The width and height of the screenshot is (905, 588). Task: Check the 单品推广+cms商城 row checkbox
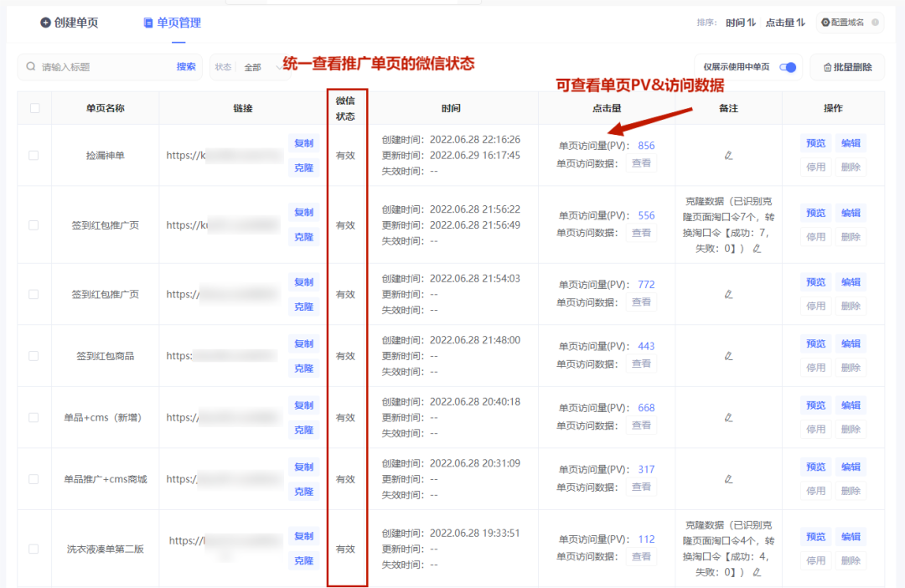[34, 479]
